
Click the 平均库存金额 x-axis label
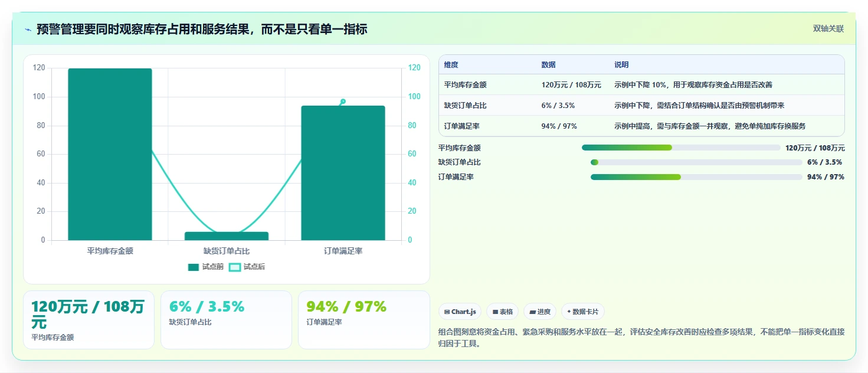[x=110, y=251]
